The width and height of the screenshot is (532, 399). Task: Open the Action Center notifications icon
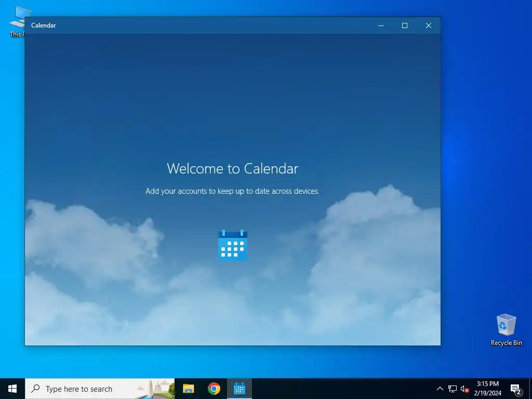click(x=516, y=389)
